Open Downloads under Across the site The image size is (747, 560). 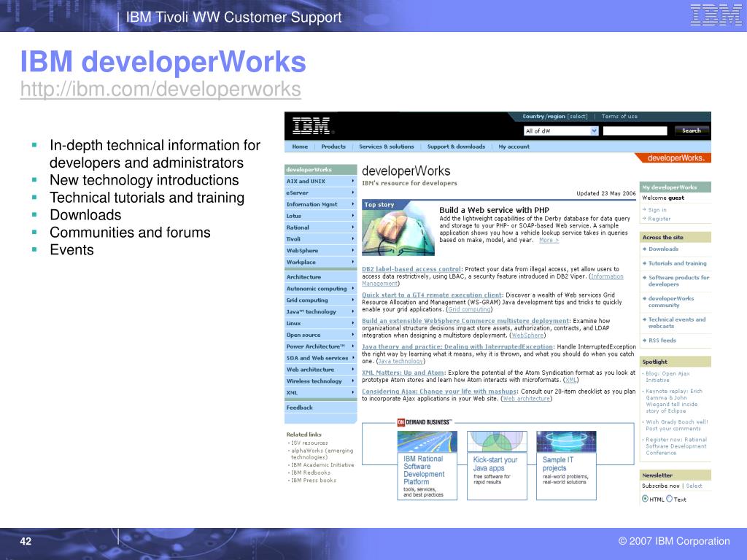click(663, 249)
